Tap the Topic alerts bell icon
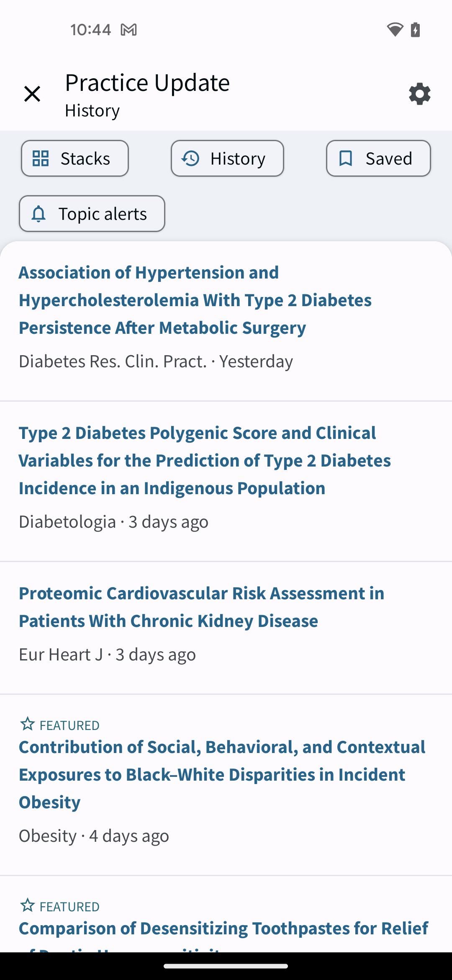Screen dimensions: 452x980 pyautogui.click(x=39, y=214)
